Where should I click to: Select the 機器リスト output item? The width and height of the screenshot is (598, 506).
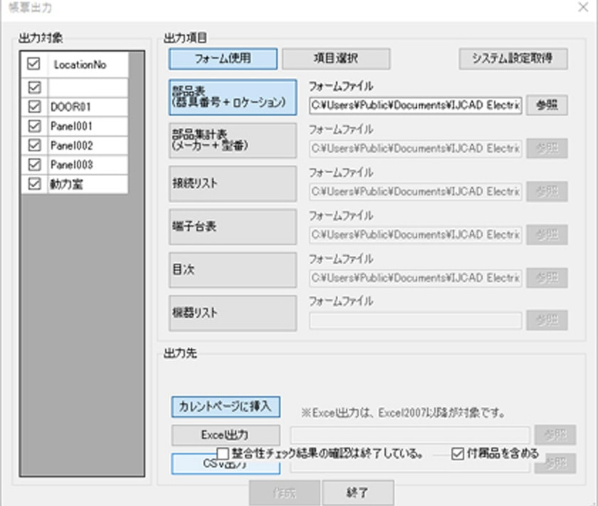click(x=233, y=313)
